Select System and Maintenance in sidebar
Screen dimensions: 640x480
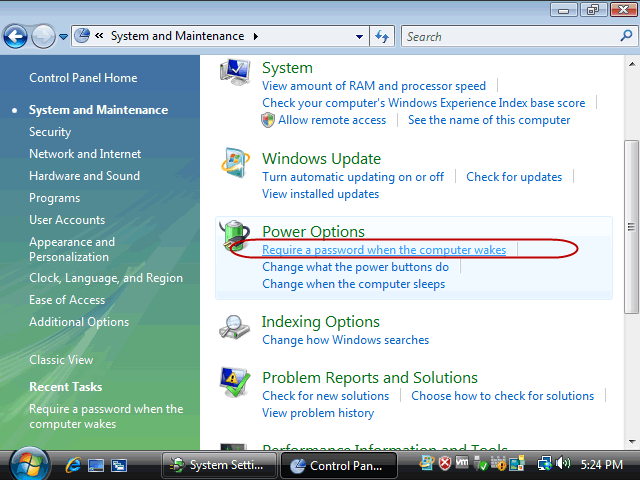[98, 110]
